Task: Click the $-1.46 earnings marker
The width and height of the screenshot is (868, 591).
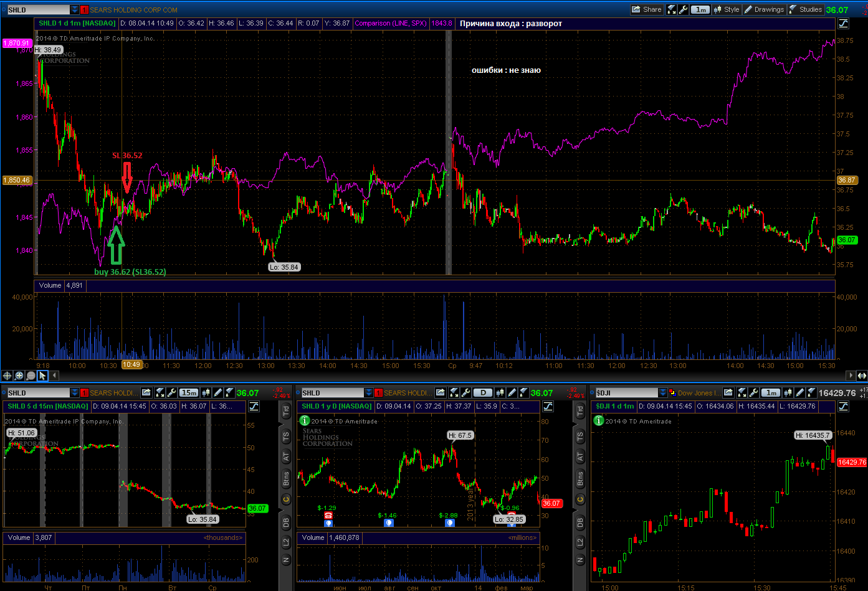Action: point(388,523)
